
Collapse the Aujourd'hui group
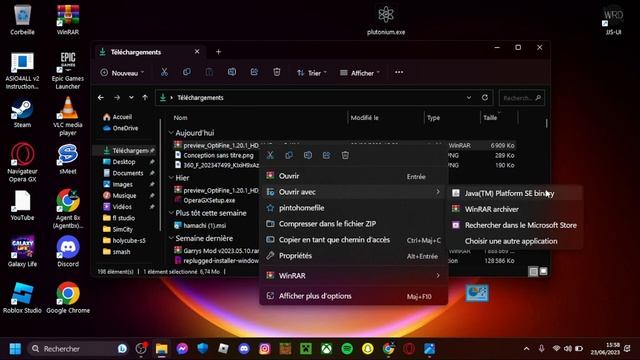(171, 133)
